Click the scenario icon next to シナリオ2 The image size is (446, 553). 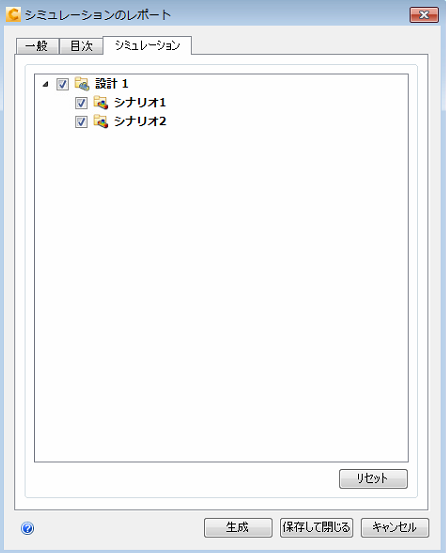tap(100, 121)
